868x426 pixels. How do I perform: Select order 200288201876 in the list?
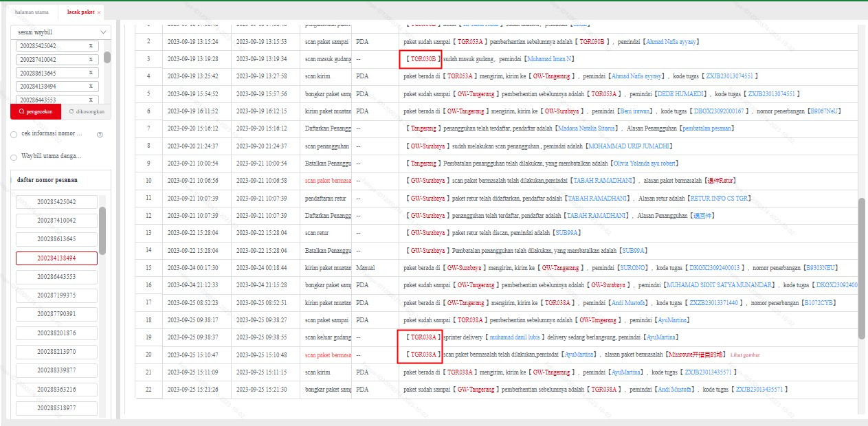[56, 333]
